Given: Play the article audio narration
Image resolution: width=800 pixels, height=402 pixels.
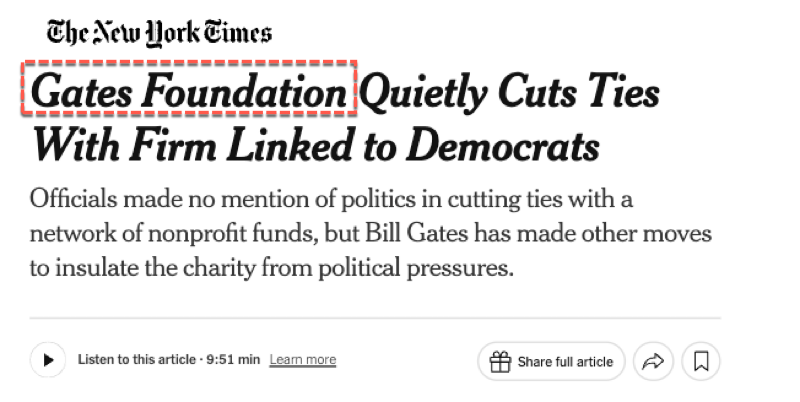Looking at the screenshot, I should coord(47,360).
